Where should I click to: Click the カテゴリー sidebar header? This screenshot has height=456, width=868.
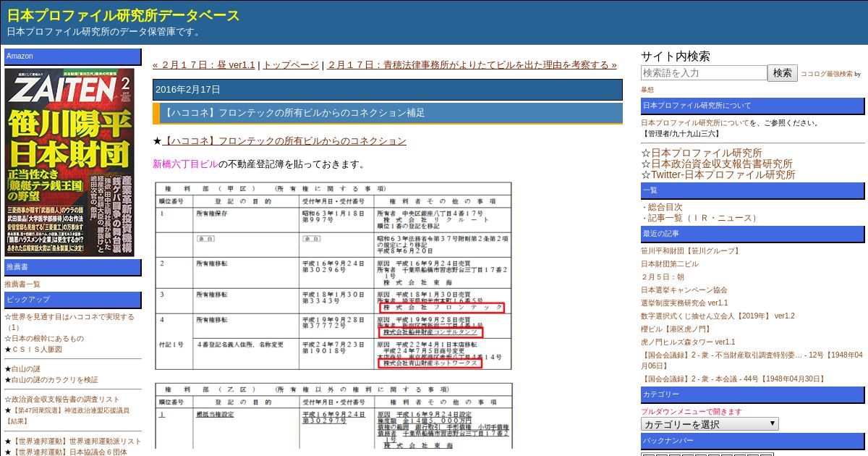click(x=753, y=395)
